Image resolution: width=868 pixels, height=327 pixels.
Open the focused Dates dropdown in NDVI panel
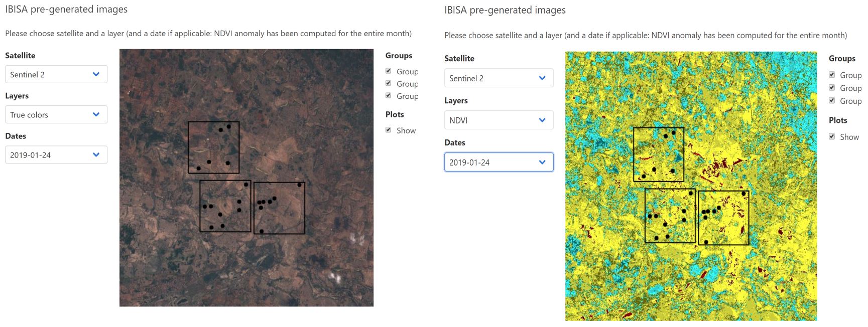coord(499,162)
